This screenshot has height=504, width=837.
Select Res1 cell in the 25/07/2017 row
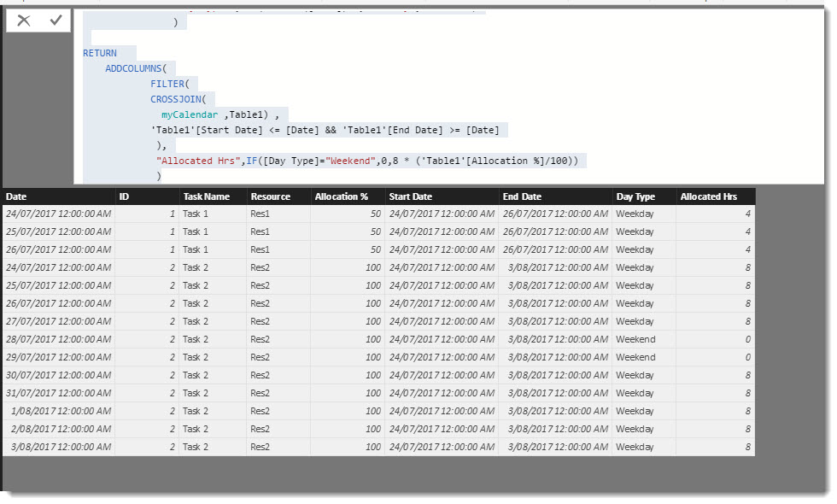pyautogui.click(x=278, y=231)
